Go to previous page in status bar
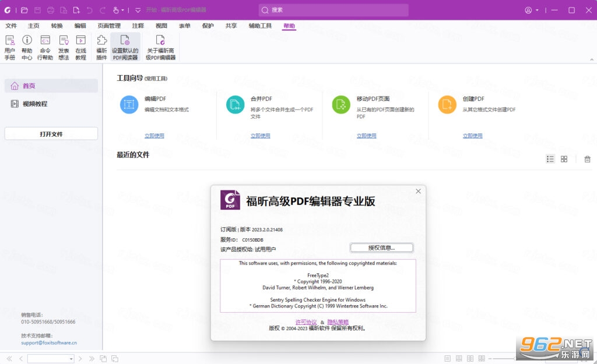Viewport: 597px width, 364px height. click(21, 359)
